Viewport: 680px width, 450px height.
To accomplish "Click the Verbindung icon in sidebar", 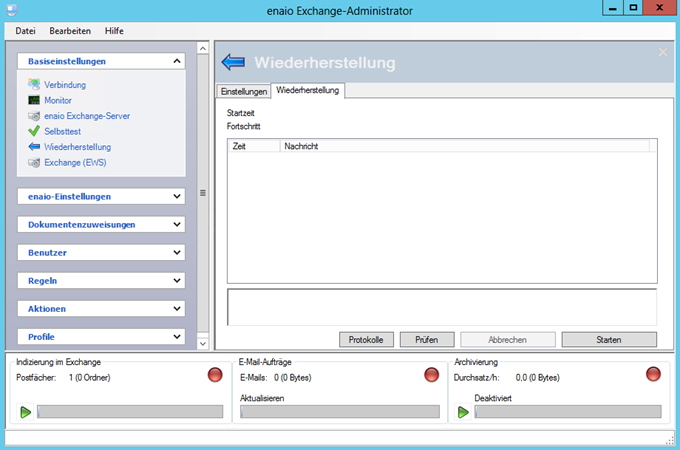I will coord(34,85).
